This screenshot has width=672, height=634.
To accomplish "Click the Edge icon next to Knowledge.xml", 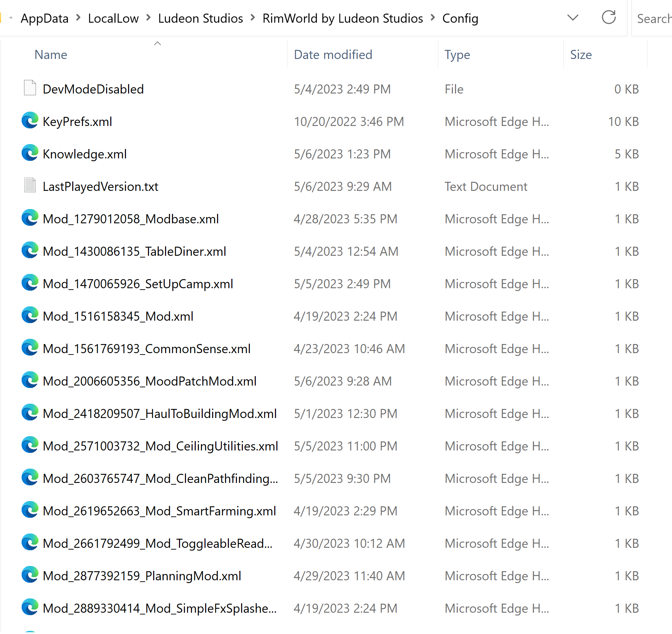I will click(x=30, y=153).
